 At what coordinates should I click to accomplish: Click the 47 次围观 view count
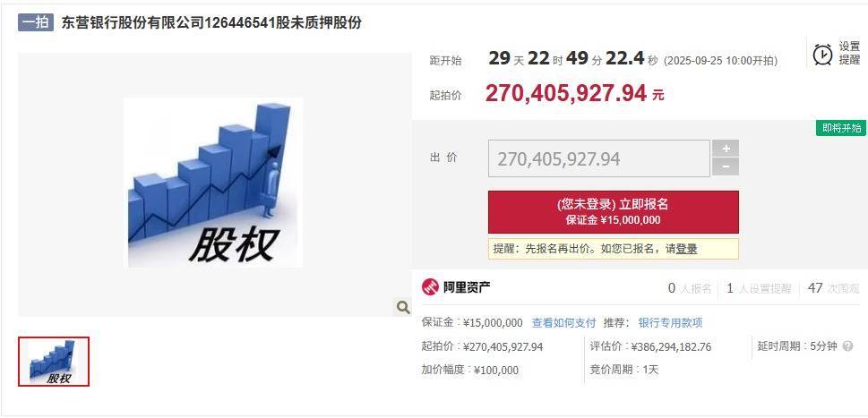pyautogui.click(x=833, y=288)
